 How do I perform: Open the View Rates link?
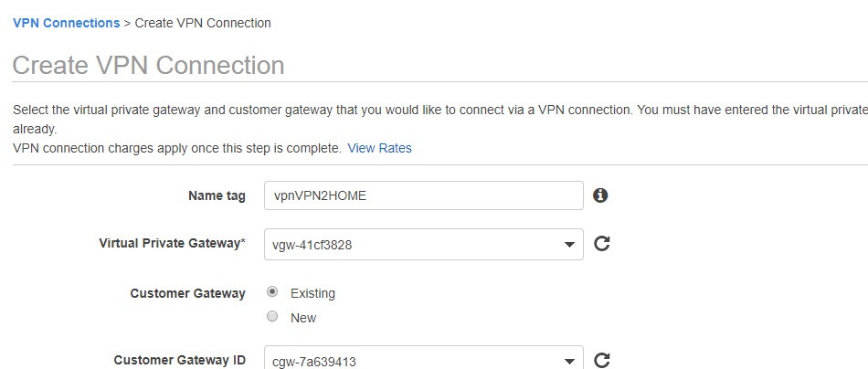click(379, 148)
